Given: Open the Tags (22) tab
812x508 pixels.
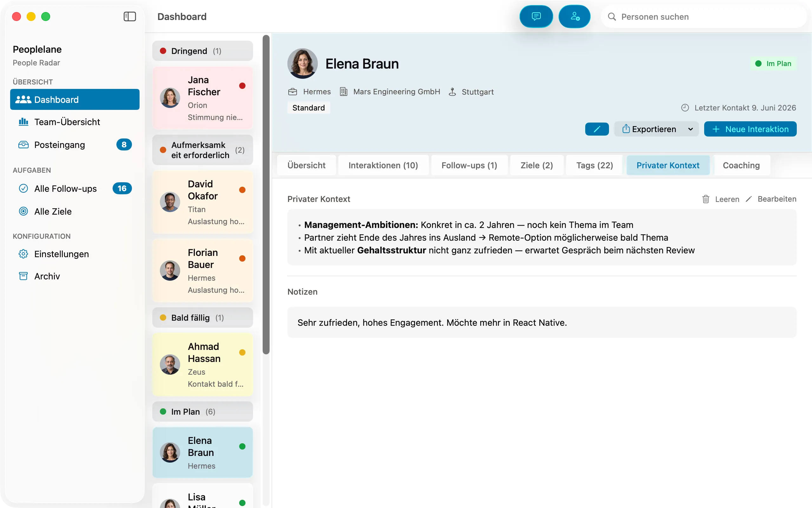Looking at the screenshot, I should tap(595, 165).
